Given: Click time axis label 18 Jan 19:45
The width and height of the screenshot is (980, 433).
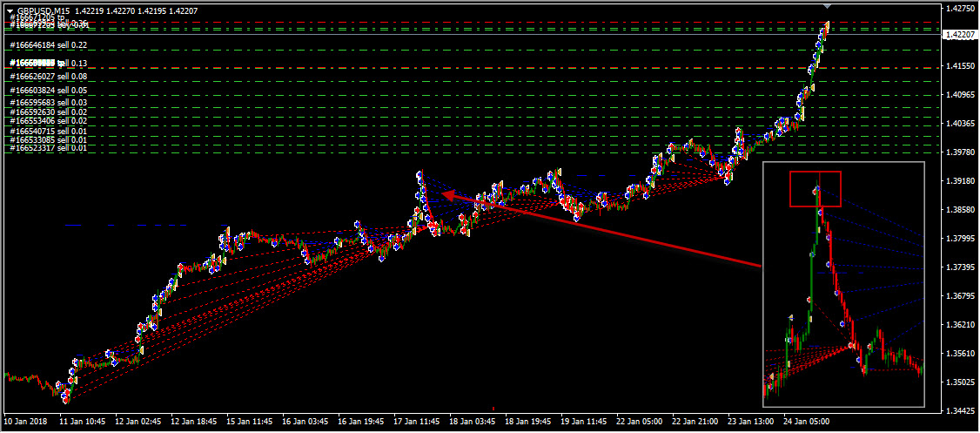Looking at the screenshot, I should coord(529,423).
